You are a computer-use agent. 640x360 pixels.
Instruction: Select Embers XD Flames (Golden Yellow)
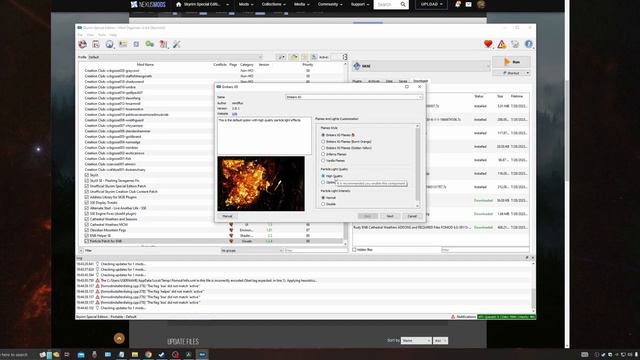tap(323, 148)
